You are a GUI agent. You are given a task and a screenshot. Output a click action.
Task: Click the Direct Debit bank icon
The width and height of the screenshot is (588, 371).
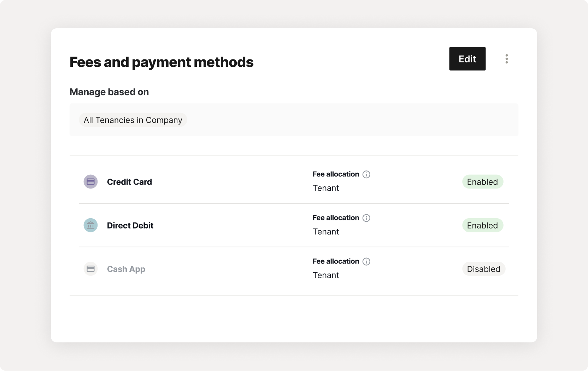[x=90, y=225]
